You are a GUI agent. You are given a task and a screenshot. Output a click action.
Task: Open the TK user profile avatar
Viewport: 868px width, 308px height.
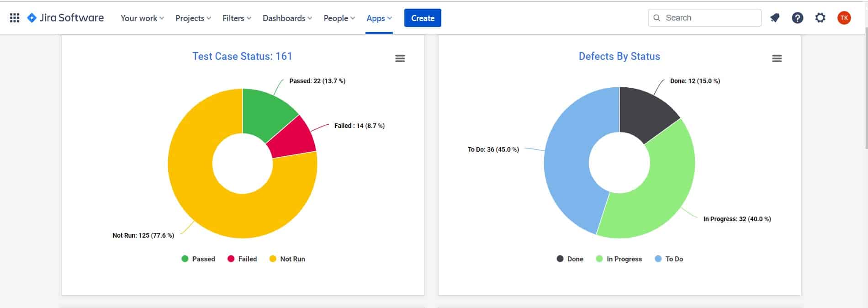844,18
